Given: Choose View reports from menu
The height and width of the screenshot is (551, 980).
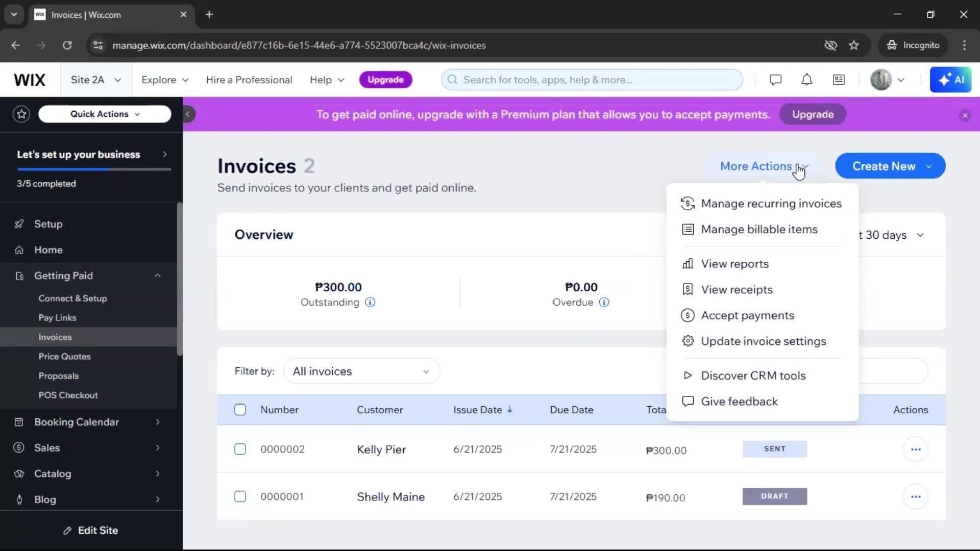Looking at the screenshot, I should [763, 264].
